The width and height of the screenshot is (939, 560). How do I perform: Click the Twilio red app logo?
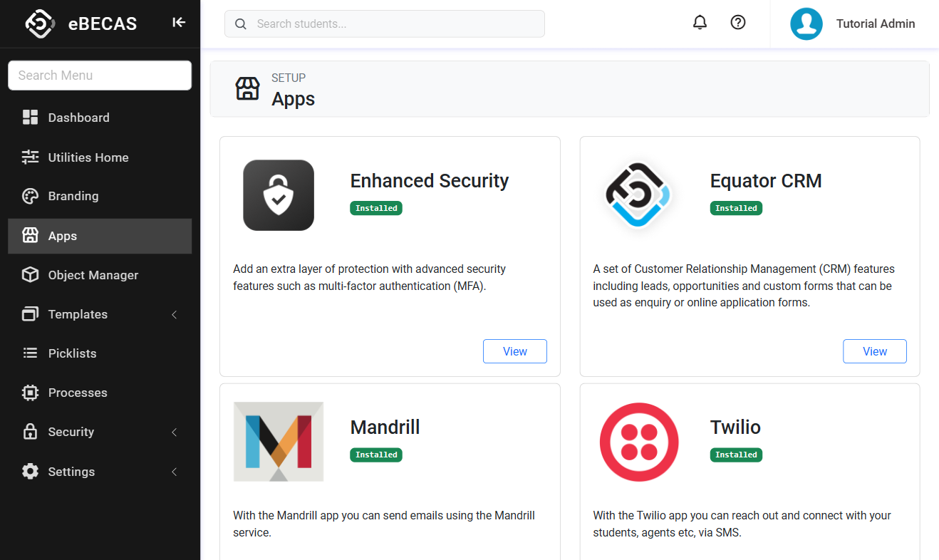[x=638, y=442]
